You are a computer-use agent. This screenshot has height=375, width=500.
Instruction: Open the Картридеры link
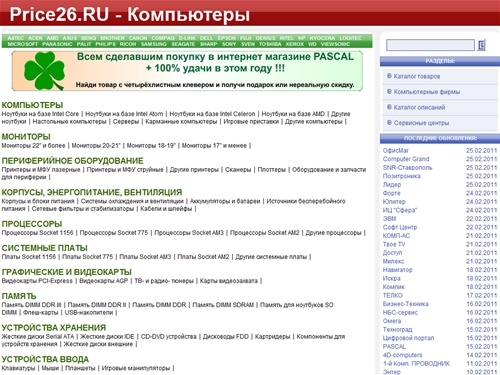pos(272,337)
